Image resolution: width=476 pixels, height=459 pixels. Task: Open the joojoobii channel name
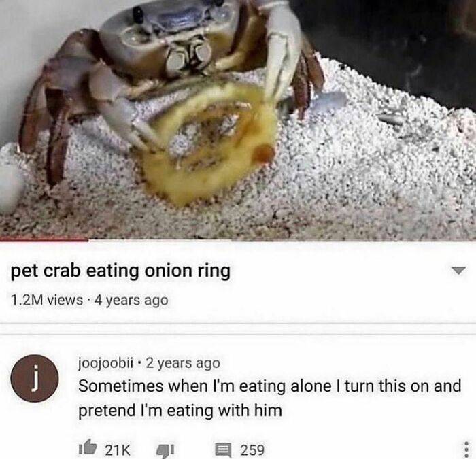click(x=106, y=362)
